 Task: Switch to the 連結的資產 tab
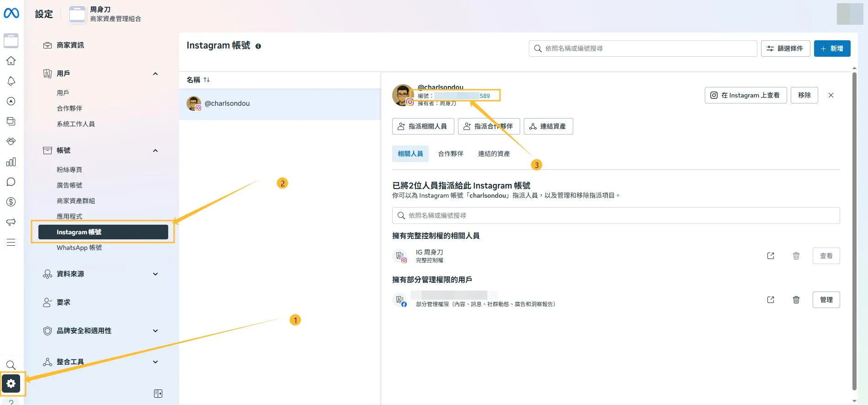click(x=494, y=154)
